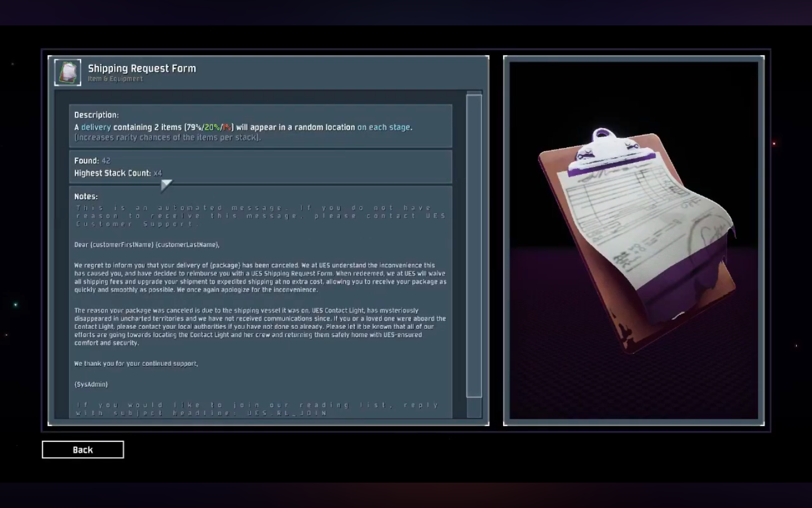Click the "Dear {customerFirstName}" greeting line
Screen dimensions: 812x508
point(147,245)
